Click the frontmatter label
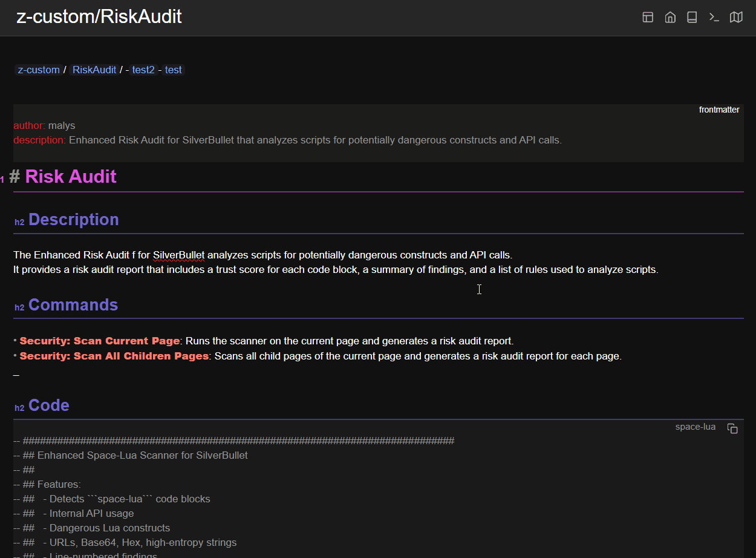This screenshot has height=558, width=756. point(719,110)
